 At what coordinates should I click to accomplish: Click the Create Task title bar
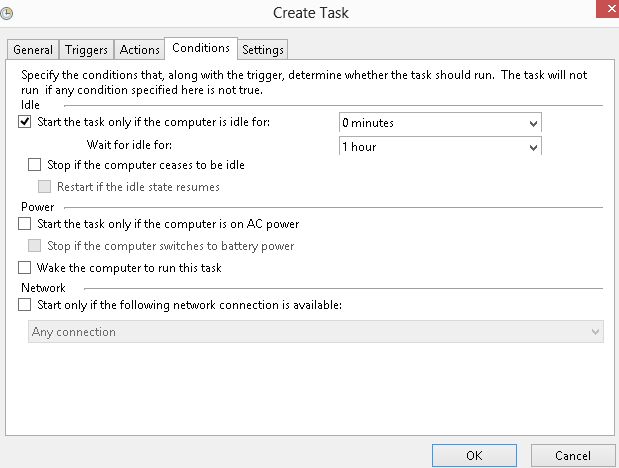(x=310, y=13)
